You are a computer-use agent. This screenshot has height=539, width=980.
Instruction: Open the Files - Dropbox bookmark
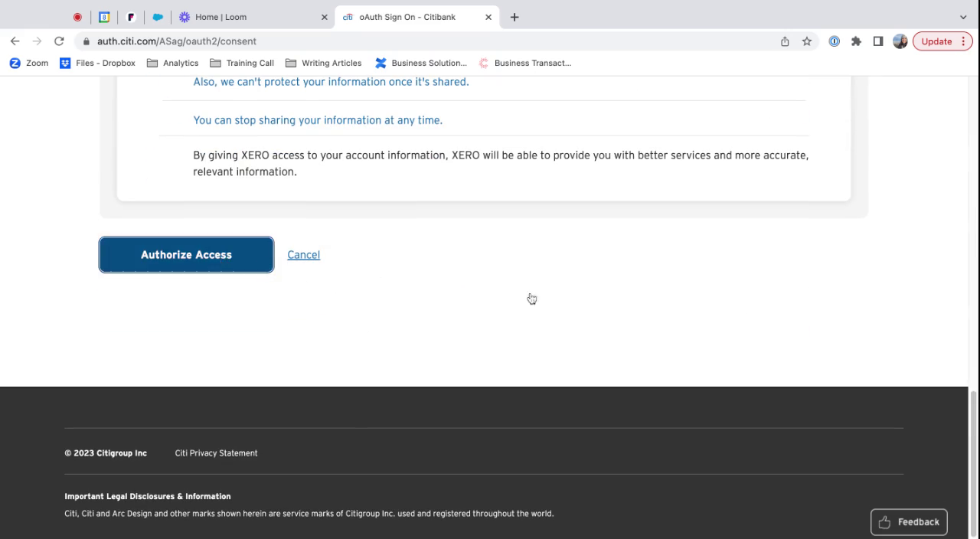click(x=98, y=63)
